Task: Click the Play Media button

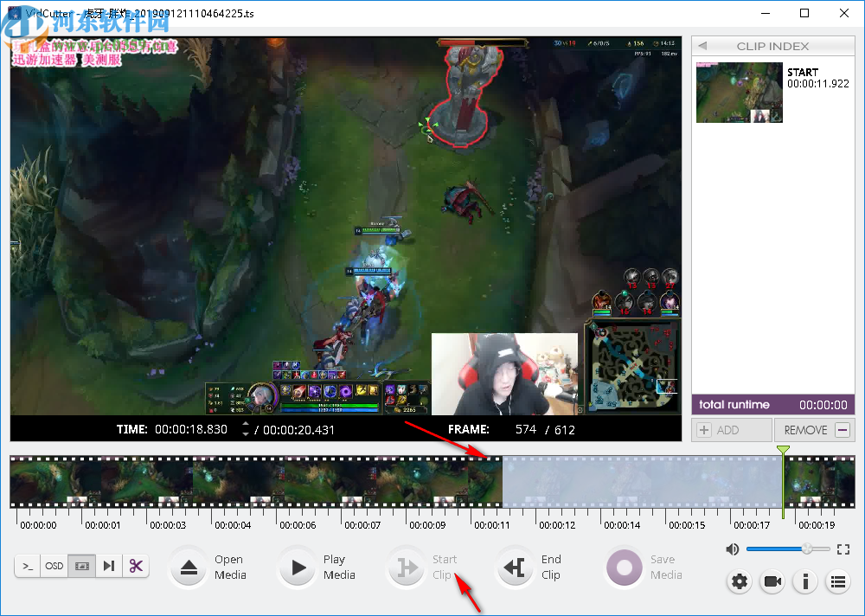Action: [317, 567]
